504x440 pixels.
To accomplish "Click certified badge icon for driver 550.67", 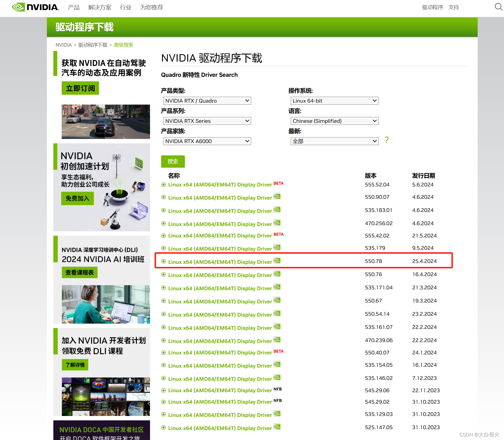I will click(x=277, y=300).
